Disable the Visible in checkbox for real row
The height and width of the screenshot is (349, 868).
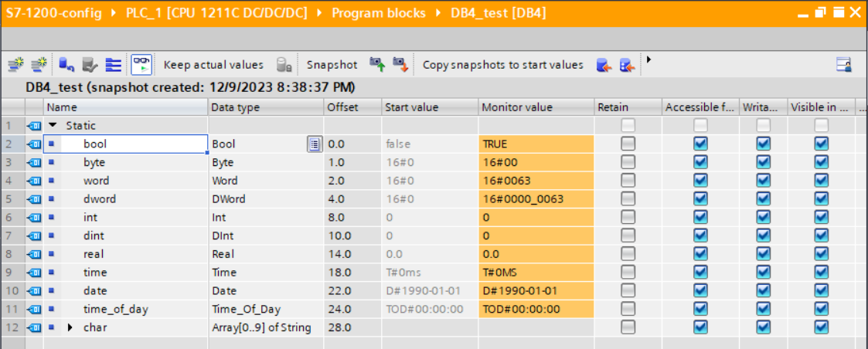[x=821, y=254]
